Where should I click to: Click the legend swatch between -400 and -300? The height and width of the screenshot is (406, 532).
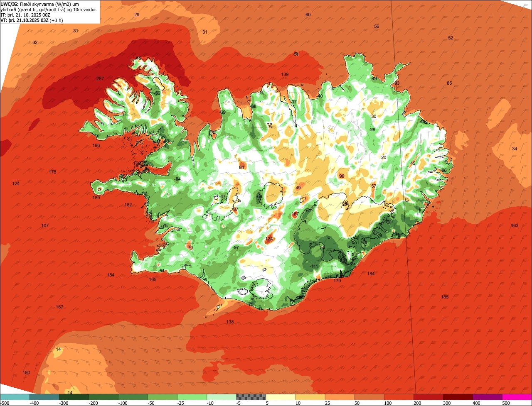(44, 397)
